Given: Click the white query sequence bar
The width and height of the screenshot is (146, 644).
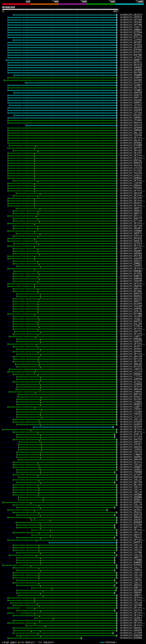Looking at the screenshot, I should pyautogui.click(x=60, y=9).
